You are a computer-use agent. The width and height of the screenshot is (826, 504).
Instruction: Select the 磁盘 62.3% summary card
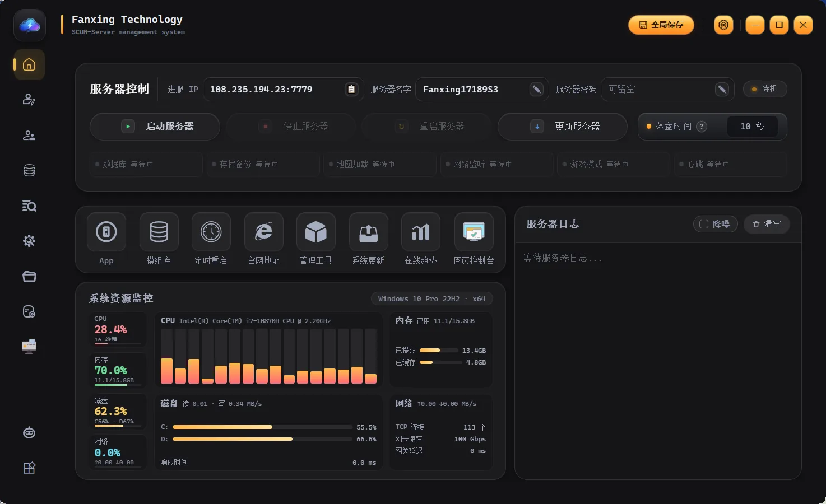click(118, 411)
